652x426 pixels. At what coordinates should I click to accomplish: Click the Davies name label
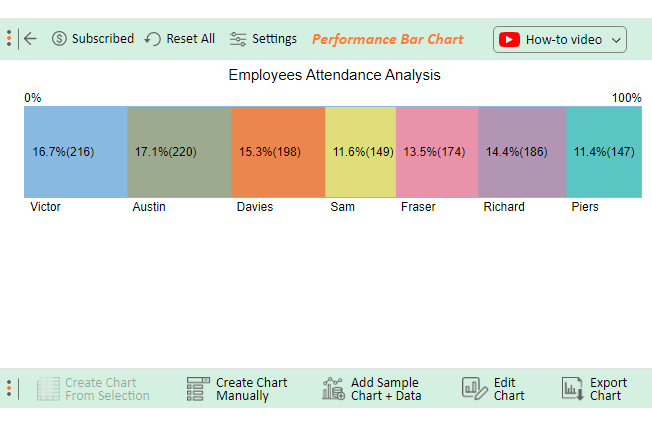tap(255, 207)
